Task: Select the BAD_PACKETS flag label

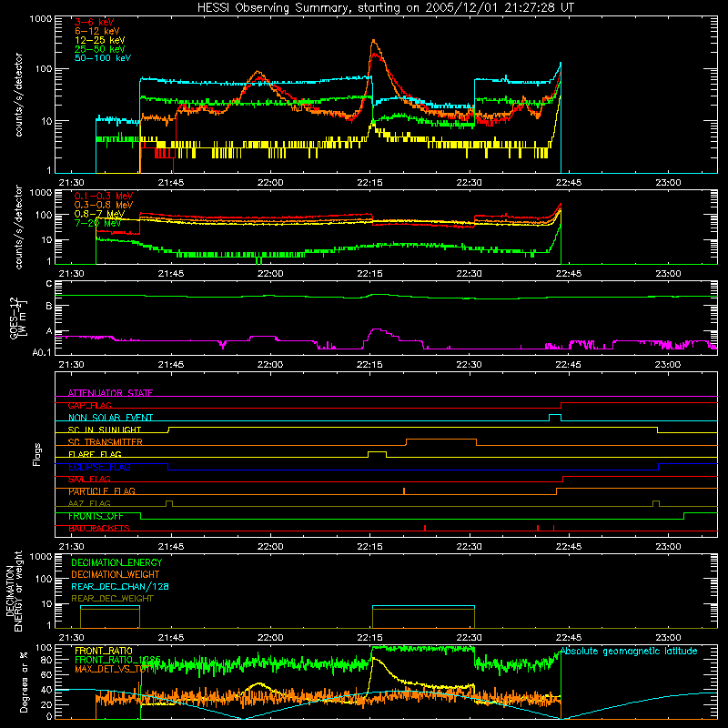Action: [99, 529]
